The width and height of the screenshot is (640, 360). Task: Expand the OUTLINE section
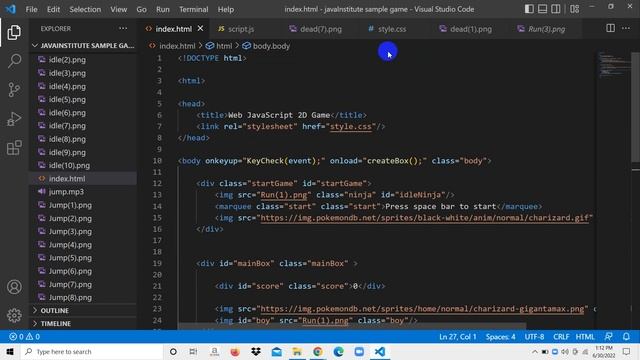click(x=83, y=311)
